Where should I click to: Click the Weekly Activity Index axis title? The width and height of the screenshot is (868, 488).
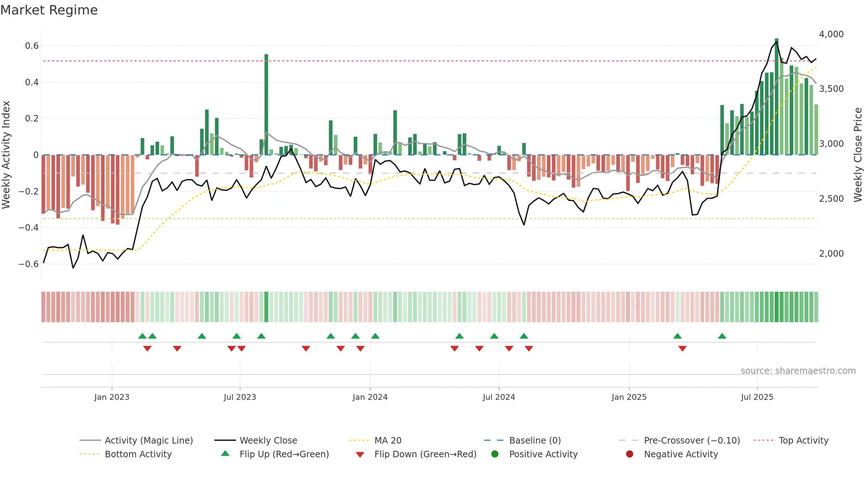coord(6,155)
